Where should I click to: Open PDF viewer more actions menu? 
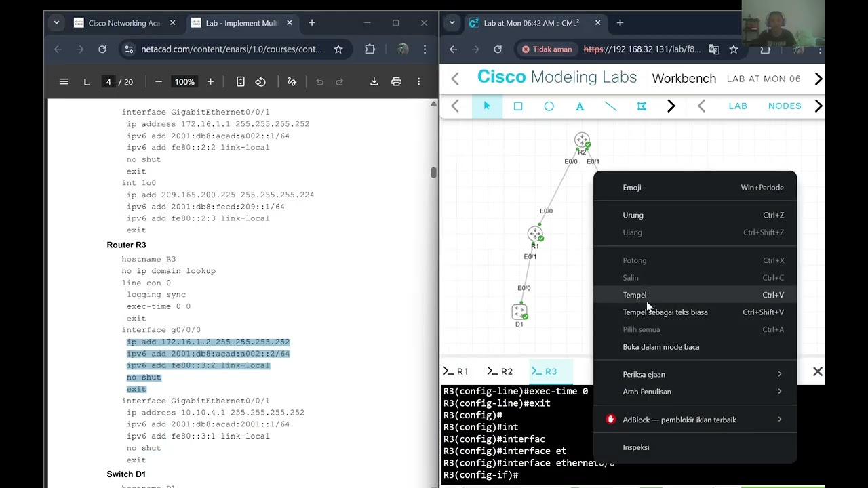pyautogui.click(x=418, y=81)
